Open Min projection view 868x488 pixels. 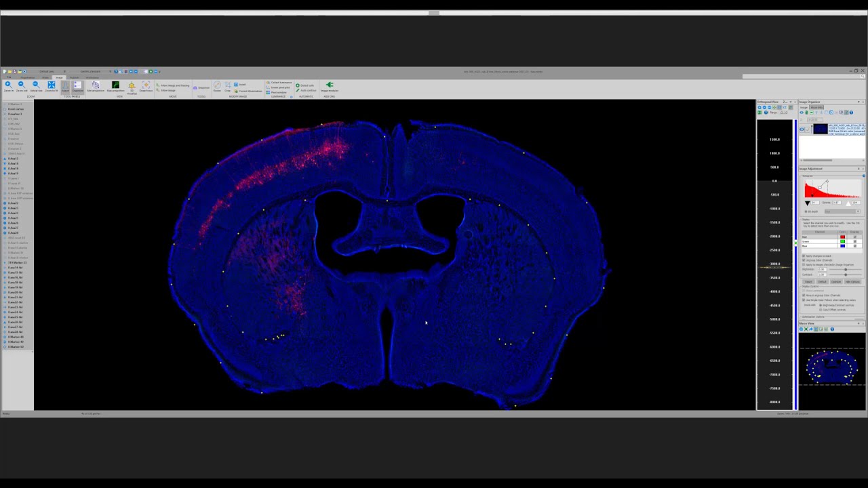point(96,86)
